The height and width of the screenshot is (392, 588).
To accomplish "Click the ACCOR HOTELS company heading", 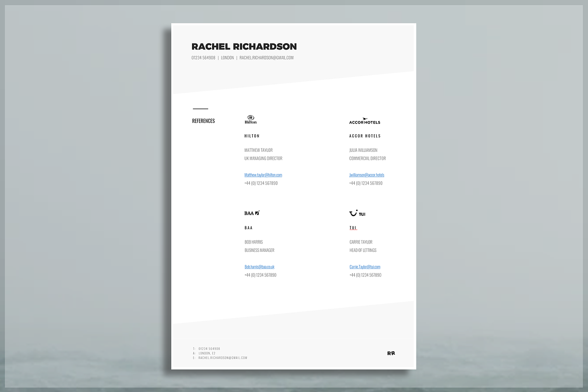I will [x=365, y=136].
